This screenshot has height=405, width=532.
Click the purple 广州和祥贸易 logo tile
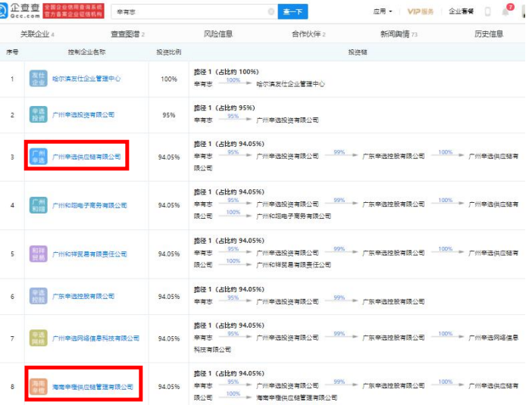click(x=39, y=254)
